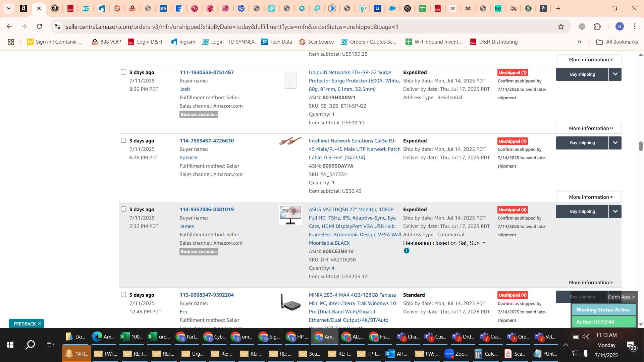Open dropdown arrow beside ASUS Buy shipping

[615, 212]
